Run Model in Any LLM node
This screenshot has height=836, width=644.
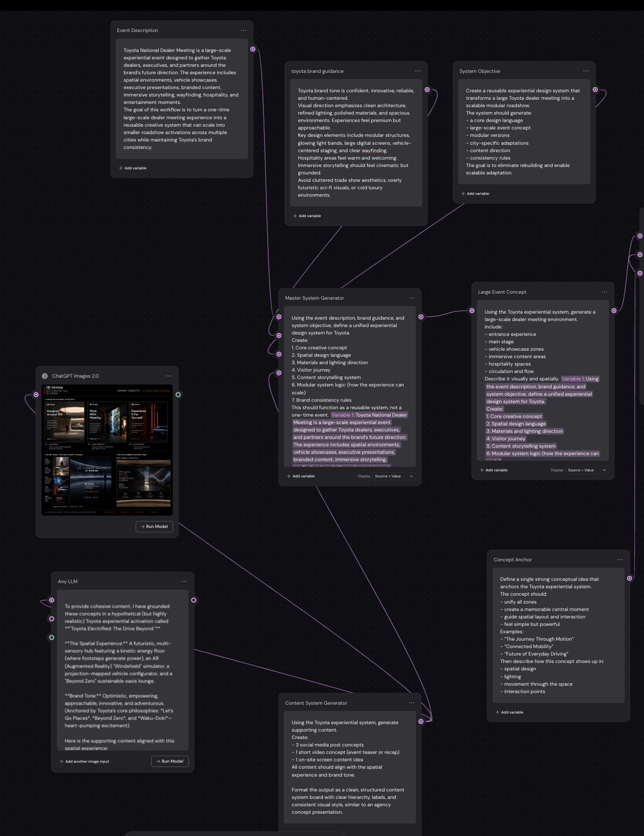click(170, 761)
